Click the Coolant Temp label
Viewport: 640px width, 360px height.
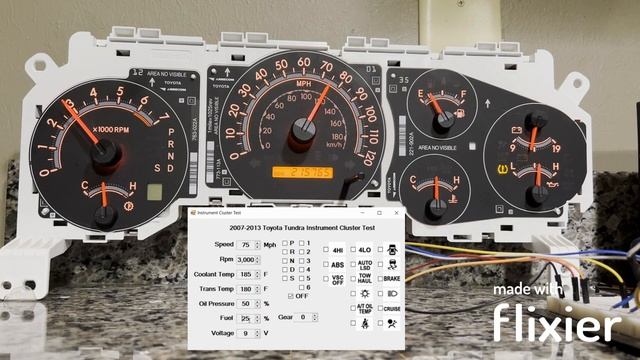coord(214,274)
